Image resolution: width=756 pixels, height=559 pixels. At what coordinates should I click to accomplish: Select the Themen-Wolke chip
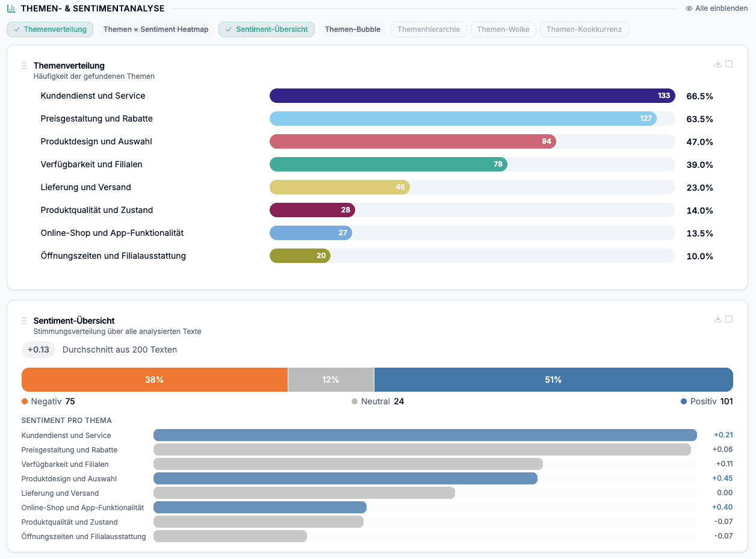point(503,29)
